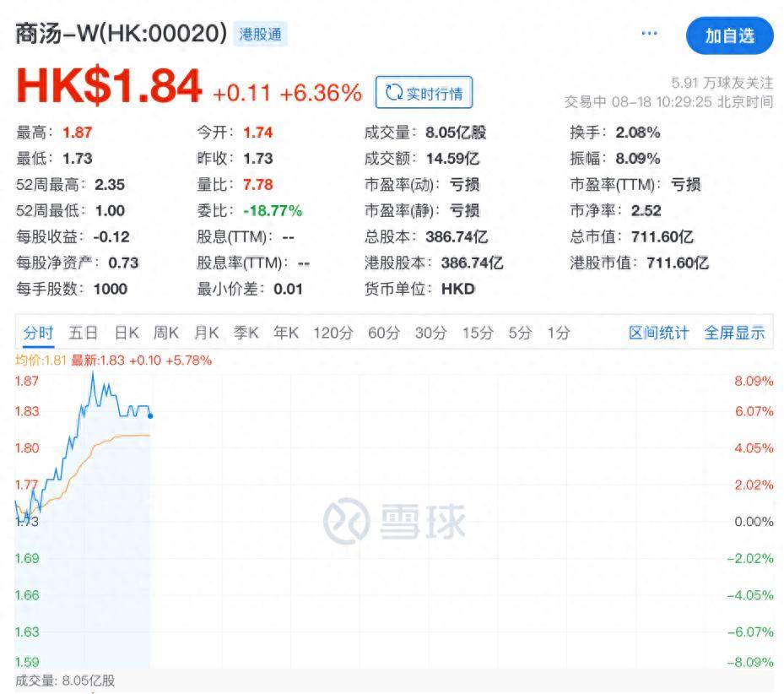
Task: Select the 120分 interval tab
Action: [x=333, y=333]
